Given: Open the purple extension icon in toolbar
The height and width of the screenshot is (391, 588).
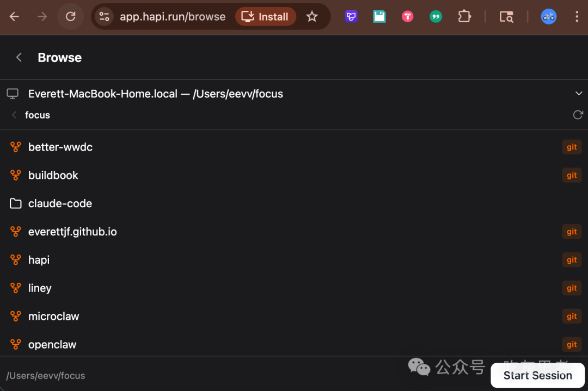Looking at the screenshot, I should [351, 16].
